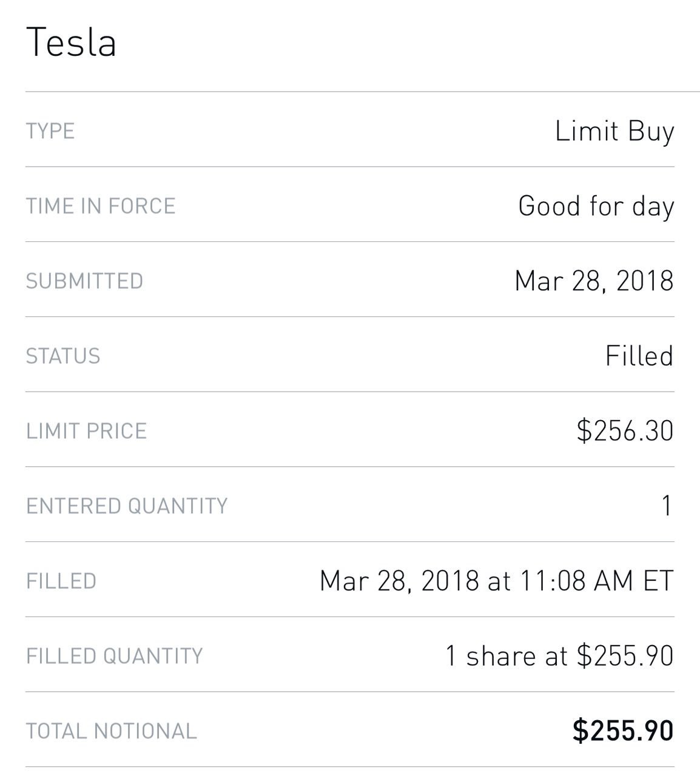Screen dimensions: 700x776
Task: Select the LIMIT PRICE label
Action: [86, 431]
